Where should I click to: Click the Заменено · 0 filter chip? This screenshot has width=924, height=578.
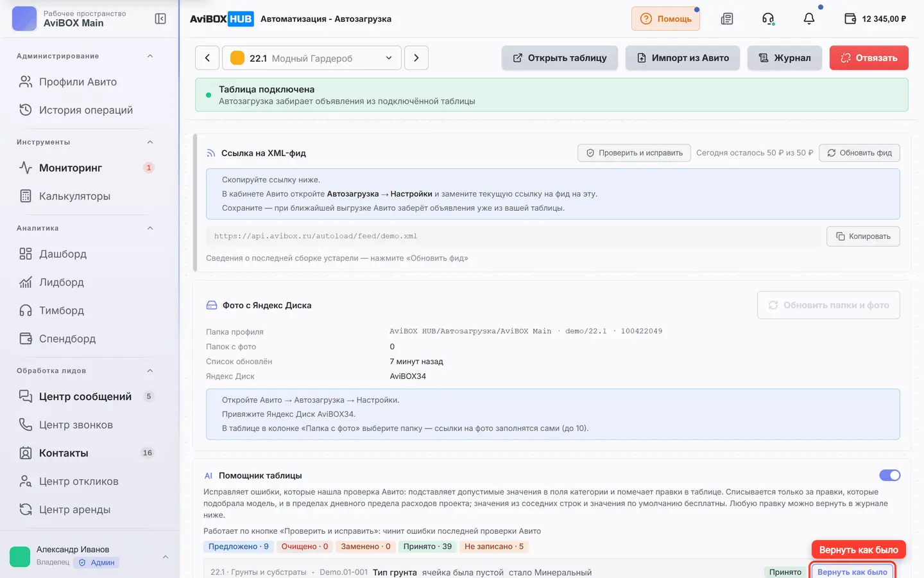click(x=366, y=547)
